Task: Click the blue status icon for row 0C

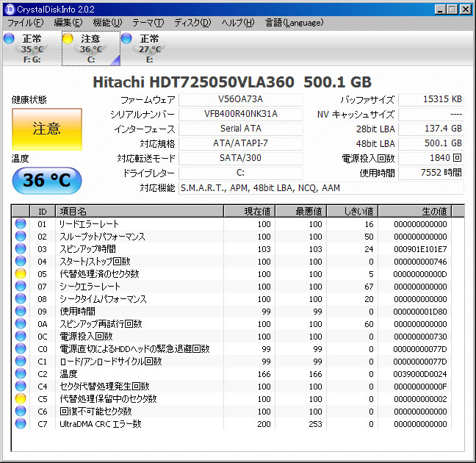Action: tap(21, 336)
